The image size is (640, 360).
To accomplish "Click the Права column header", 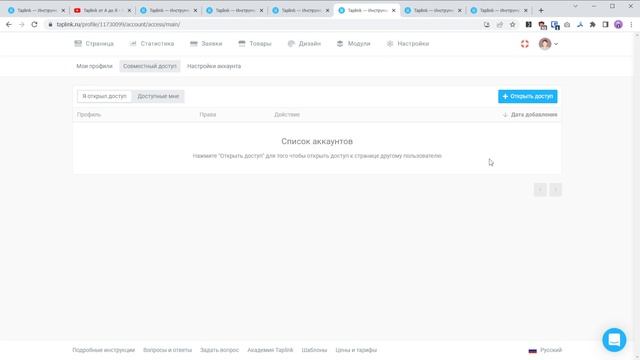I will tap(208, 115).
